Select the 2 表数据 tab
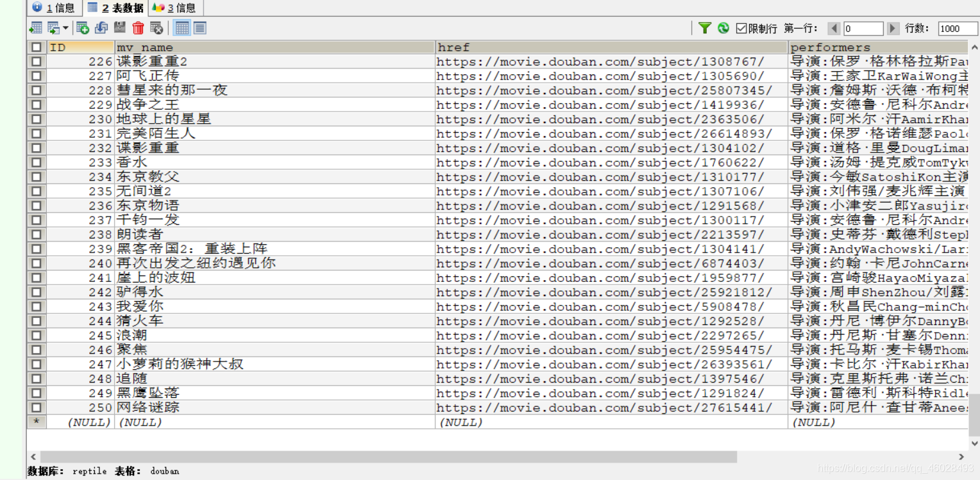Screen dimensions: 980x480 pos(115,8)
